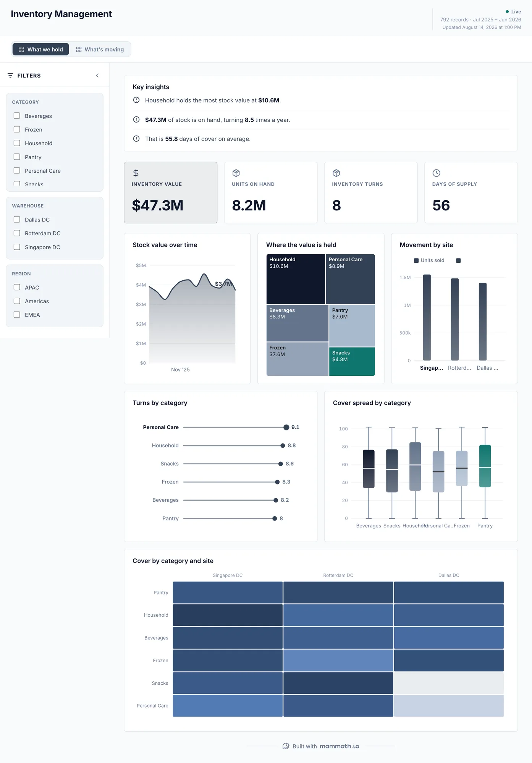Click the Beverages $8.3M treemap tile
Viewport: 532px width, 763px height.
tap(298, 323)
